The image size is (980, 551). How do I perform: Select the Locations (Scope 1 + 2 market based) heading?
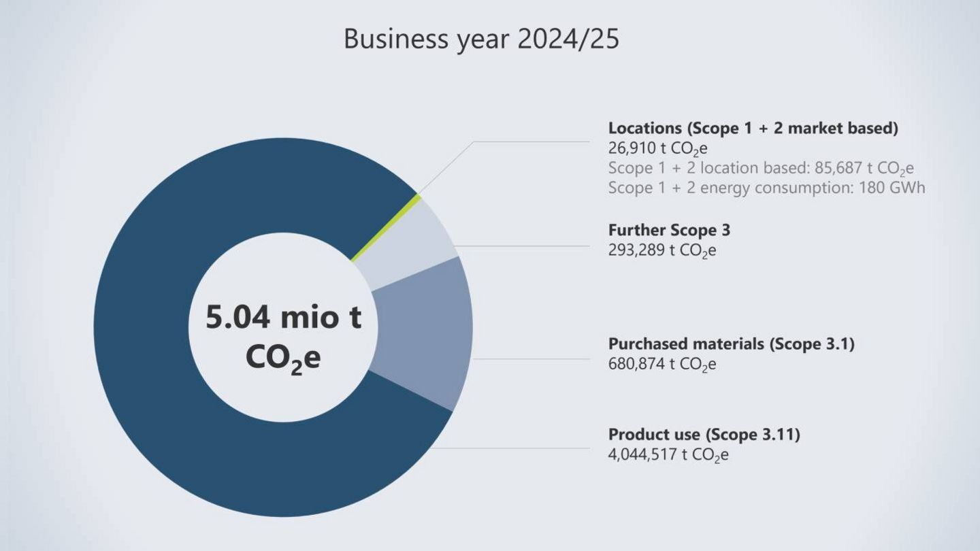[x=754, y=128]
